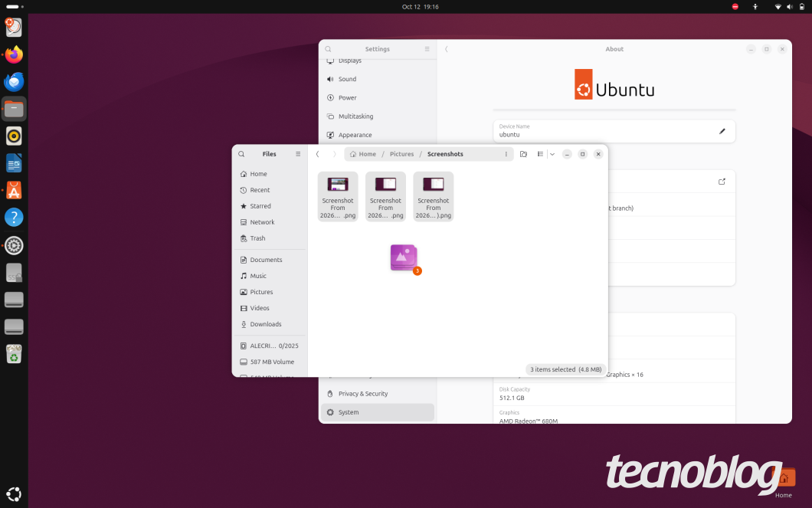Open Privacy & Security settings
This screenshot has height=508, width=812.
(x=378, y=394)
